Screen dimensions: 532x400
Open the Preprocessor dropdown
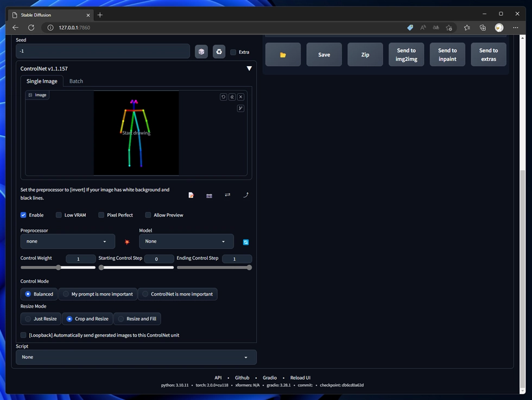[x=67, y=241]
